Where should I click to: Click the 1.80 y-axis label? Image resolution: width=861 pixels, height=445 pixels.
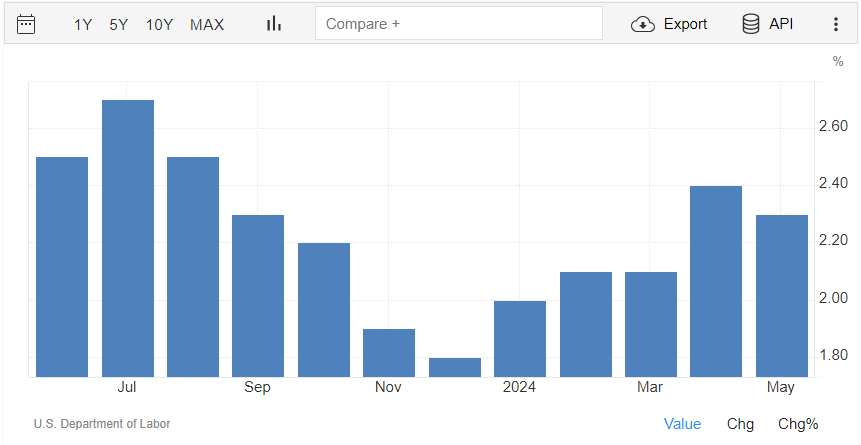[833, 355]
